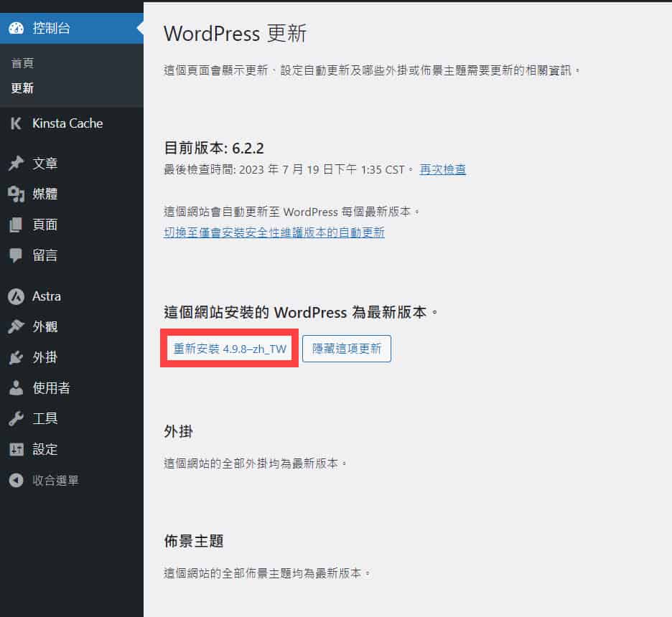This screenshot has height=617, width=672.
Task: Click the media icon for 媒體
Action: coord(16,194)
